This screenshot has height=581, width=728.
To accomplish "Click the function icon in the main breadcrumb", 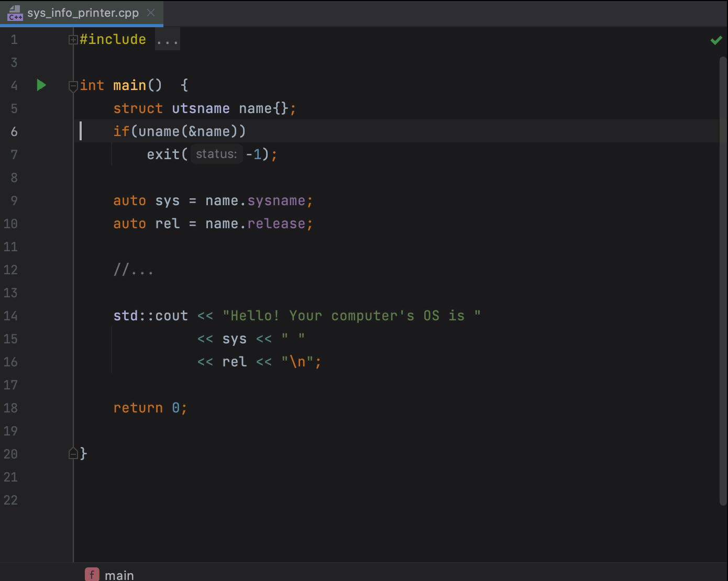I will (92, 574).
